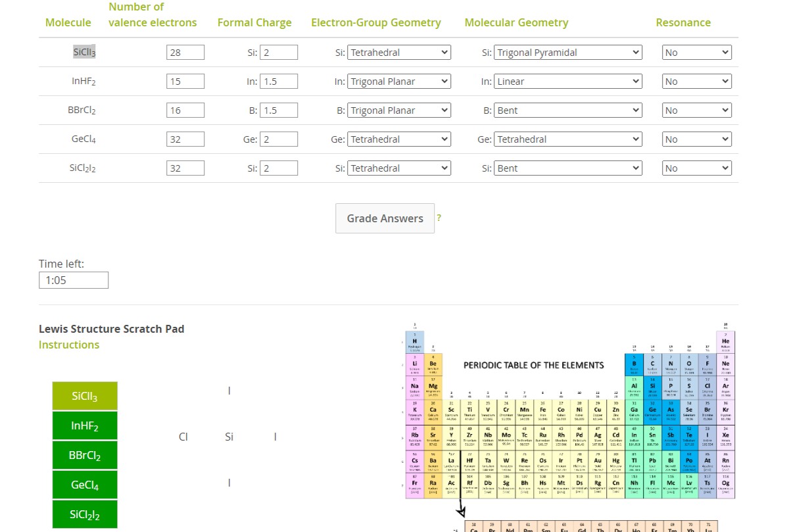Image resolution: width=787 pixels, height=532 pixels.
Task: Select Indium on the periodic table
Action: click(x=634, y=435)
